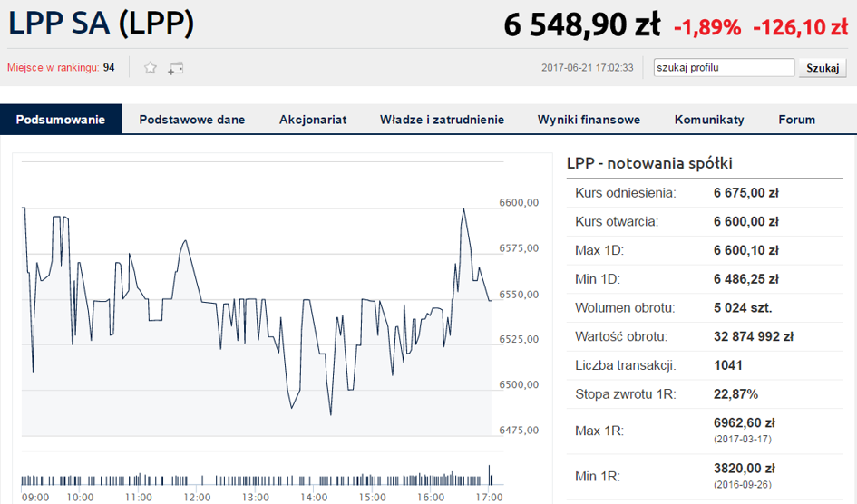Click the Min 1R date (2016-09-26)
857x504 pixels.
pos(742,485)
